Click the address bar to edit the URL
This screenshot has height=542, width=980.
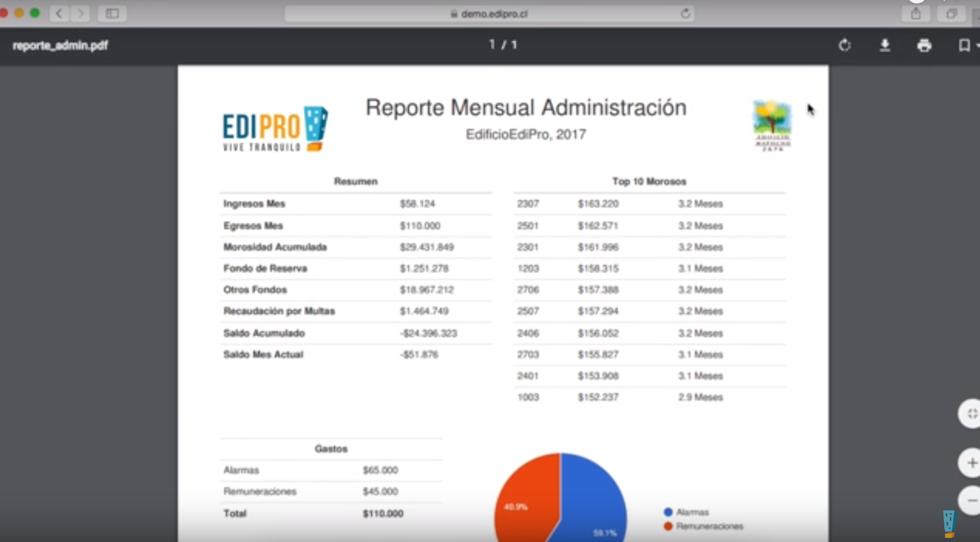click(522, 13)
